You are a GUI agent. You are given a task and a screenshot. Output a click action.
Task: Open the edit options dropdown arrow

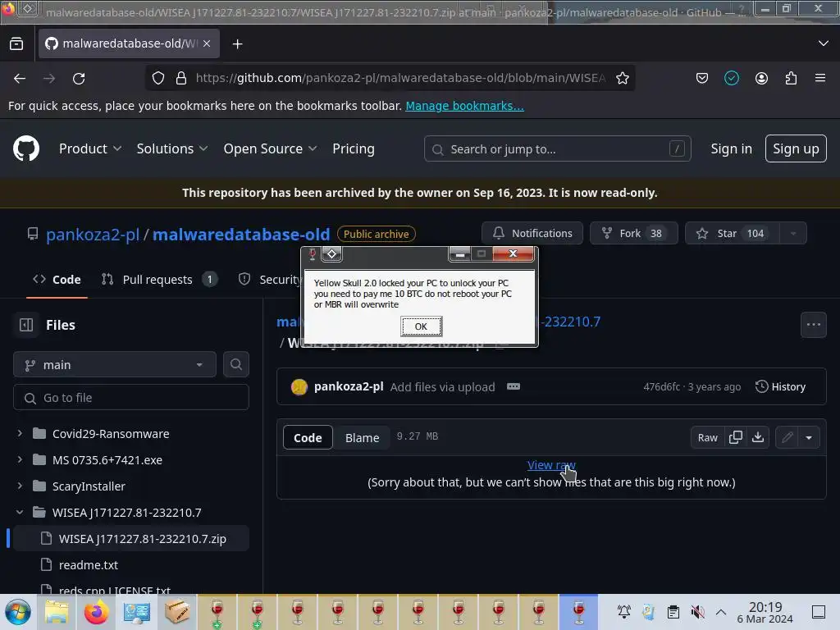tap(808, 437)
